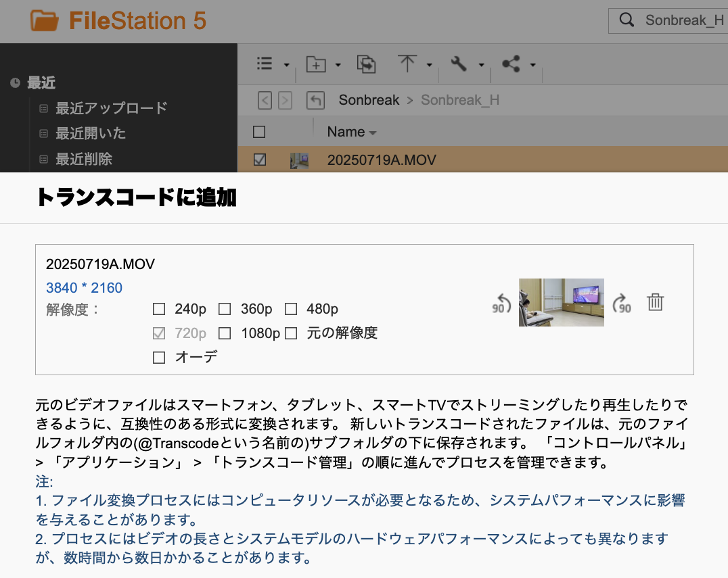Image resolution: width=728 pixels, height=578 pixels.
Task: Open the dropdown arrow beside share icon
Action: click(x=533, y=65)
